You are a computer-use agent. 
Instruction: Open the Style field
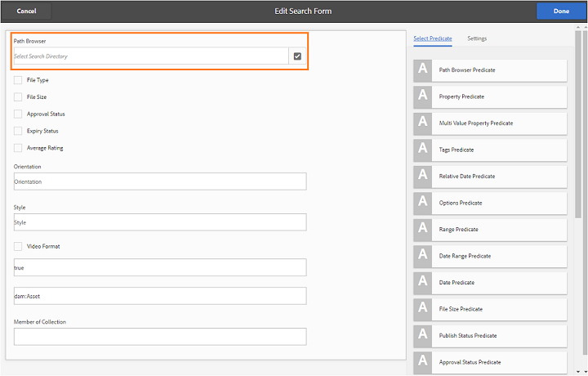tap(160, 222)
